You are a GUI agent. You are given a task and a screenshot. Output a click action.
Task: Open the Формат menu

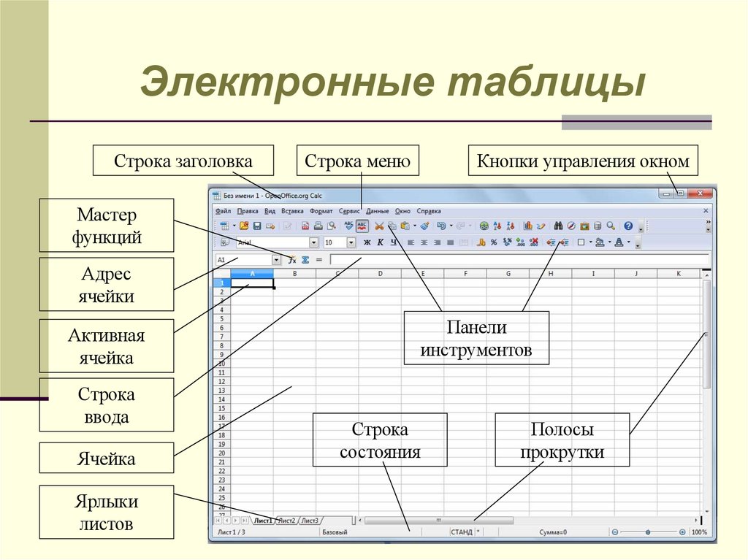[x=321, y=211]
